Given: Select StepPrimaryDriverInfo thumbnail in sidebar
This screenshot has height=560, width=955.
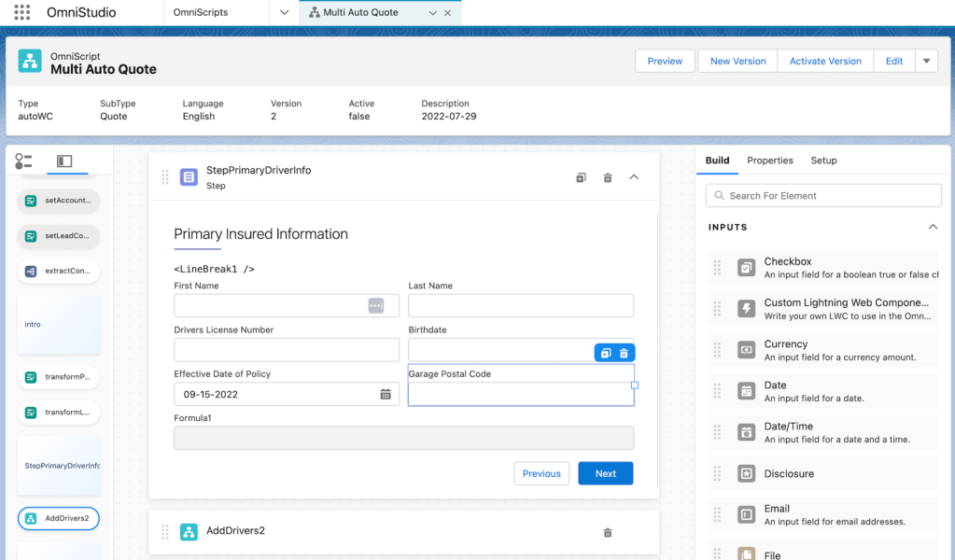Looking at the screenshot, I should [59, 466].
